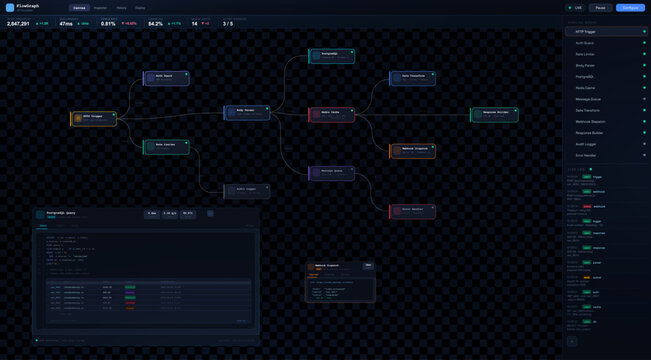Image resolution: width=651 pixels, height=360 pixels.
Task: Click the Response Builder node icon
Action: click(x=478, y=114)
